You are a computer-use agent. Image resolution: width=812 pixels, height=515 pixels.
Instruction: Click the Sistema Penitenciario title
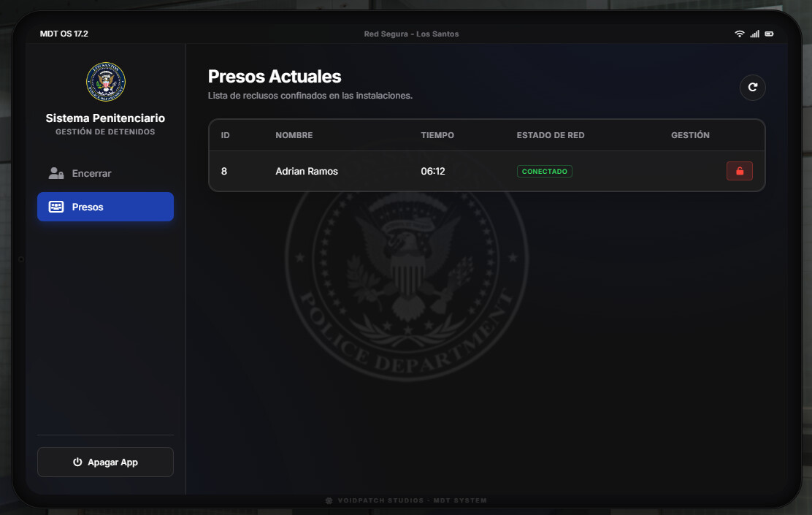pos(105,118)
